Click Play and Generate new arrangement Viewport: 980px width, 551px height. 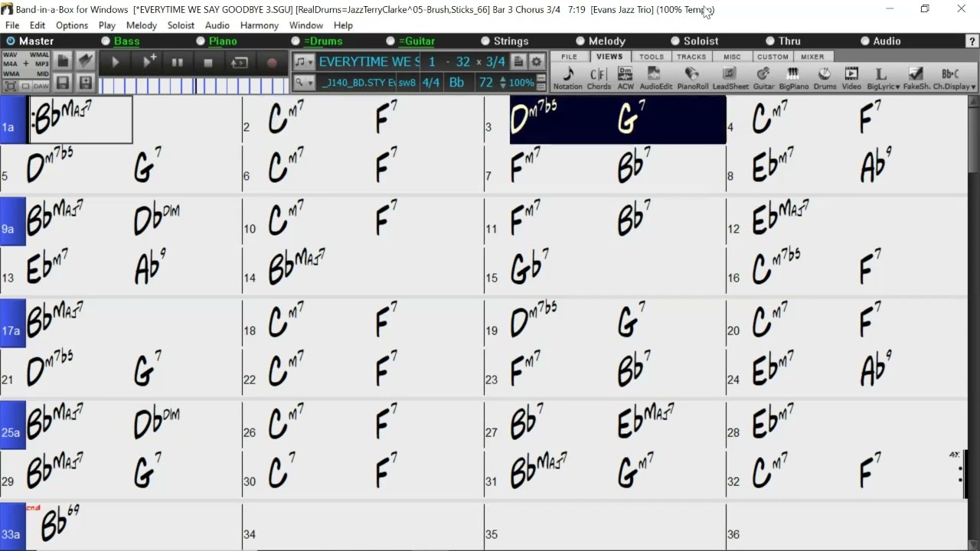tap(149, 63)
